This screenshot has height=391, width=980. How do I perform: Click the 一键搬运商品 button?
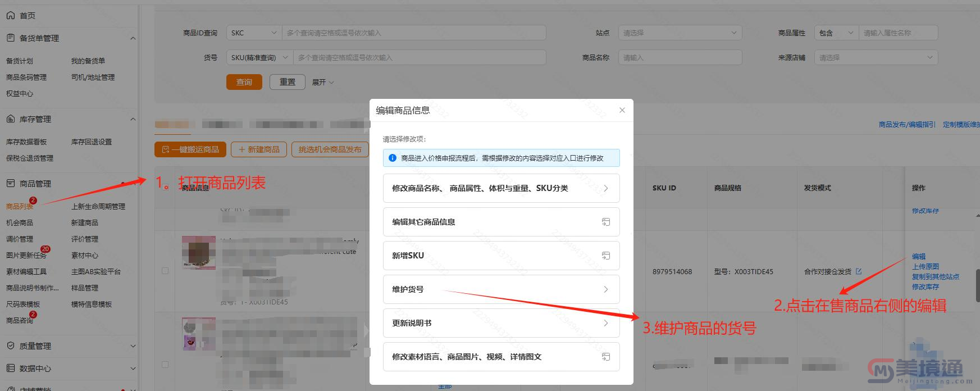click(x=190, y=149)
